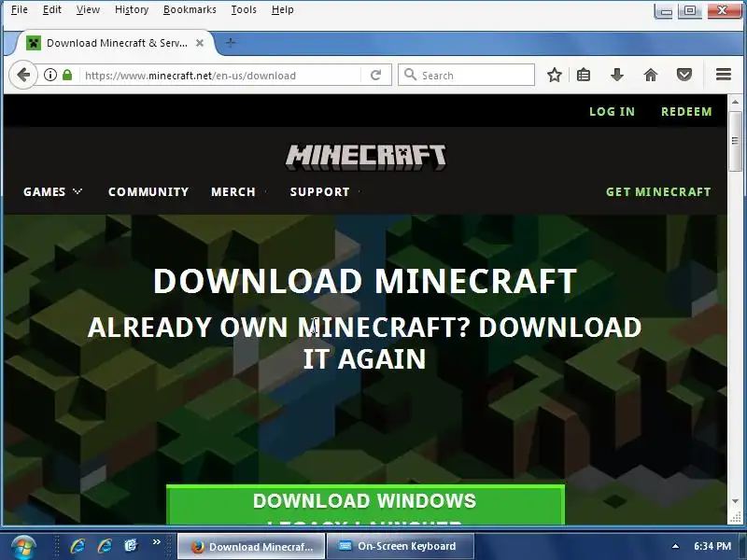Click third quick launch taskbar icon

pyautogui.click(x=131, y=546)
